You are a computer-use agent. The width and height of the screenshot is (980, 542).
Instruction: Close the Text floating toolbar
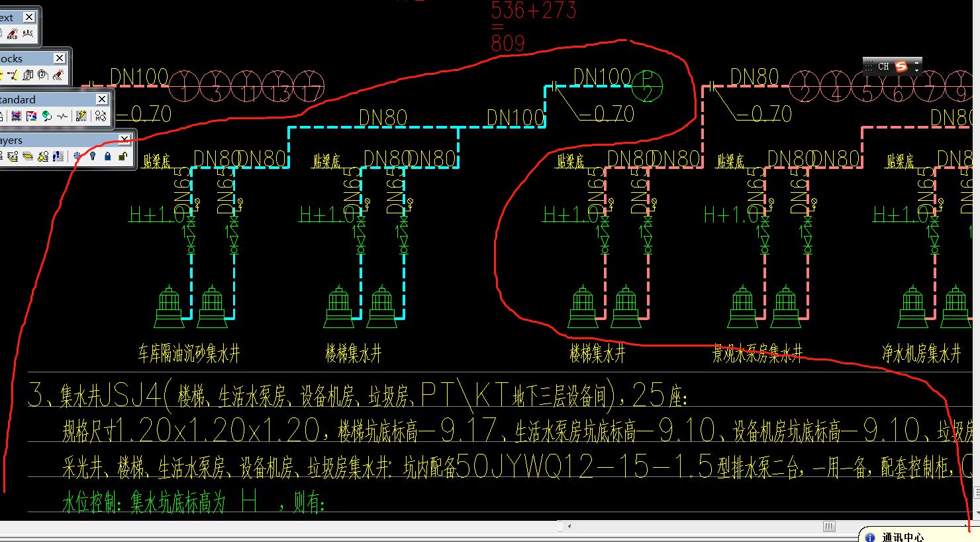pyautogui.click(x=29, y=17)
